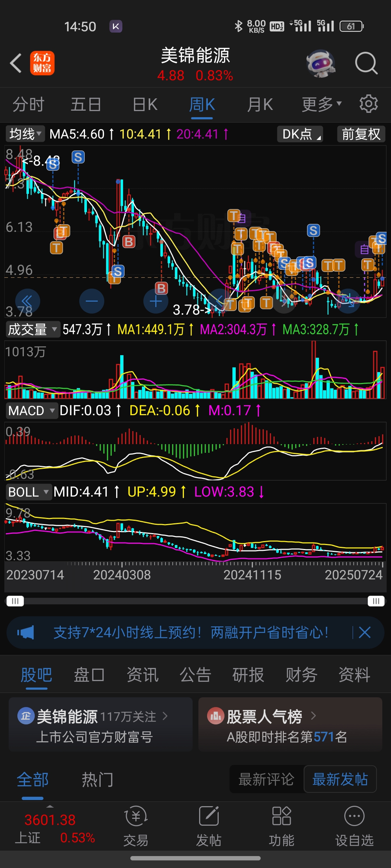This screenshot has height=868, width=391.
Task: Close the 两融开户 banner
Action: [x=365, y=633]
